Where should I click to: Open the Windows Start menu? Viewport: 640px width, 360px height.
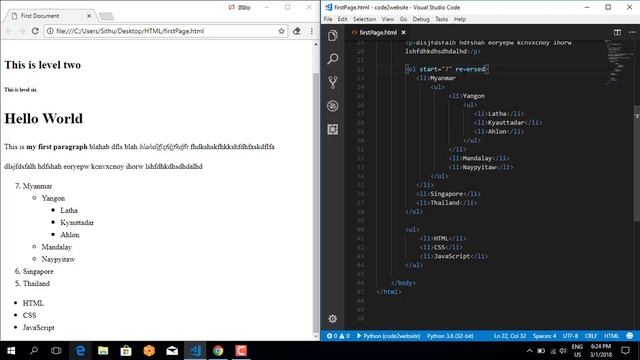coord(11,351)
